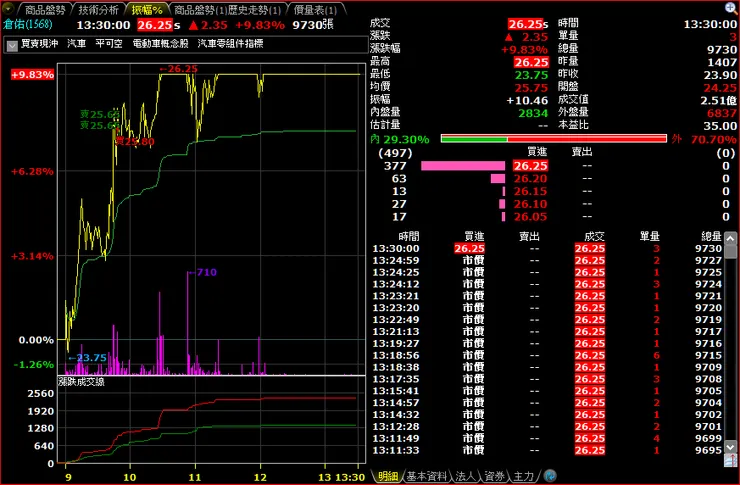Click the 26.05 bid price row

530,217
